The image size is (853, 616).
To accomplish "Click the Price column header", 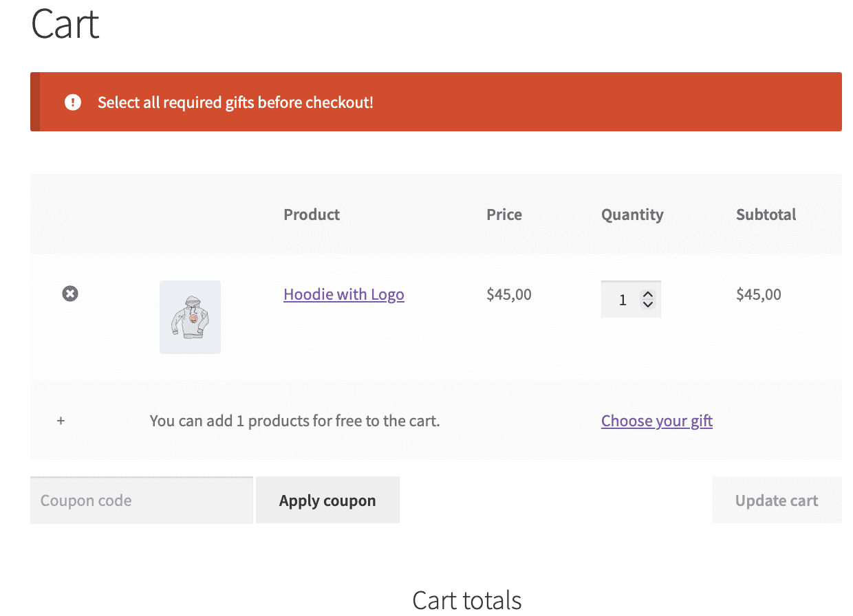I will (504, 214).
